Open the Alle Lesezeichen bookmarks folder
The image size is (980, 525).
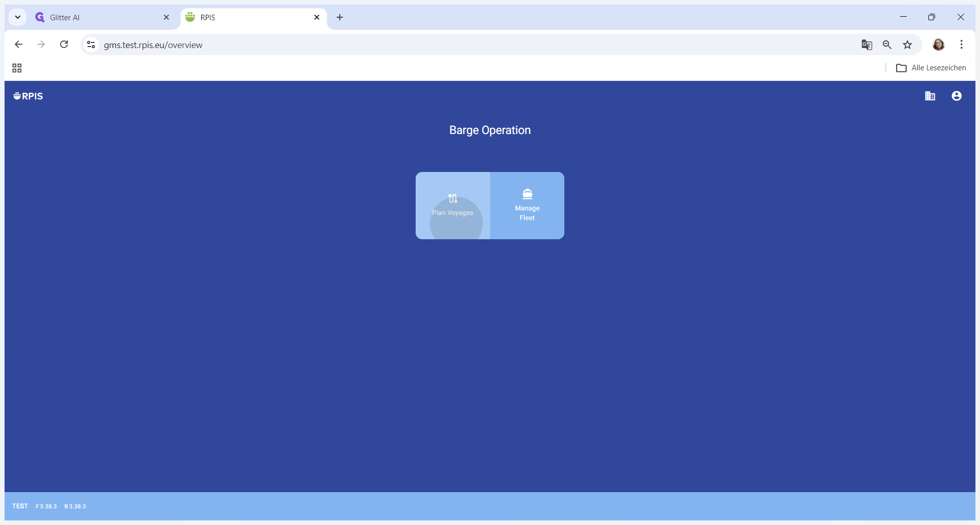click(931, 68)
